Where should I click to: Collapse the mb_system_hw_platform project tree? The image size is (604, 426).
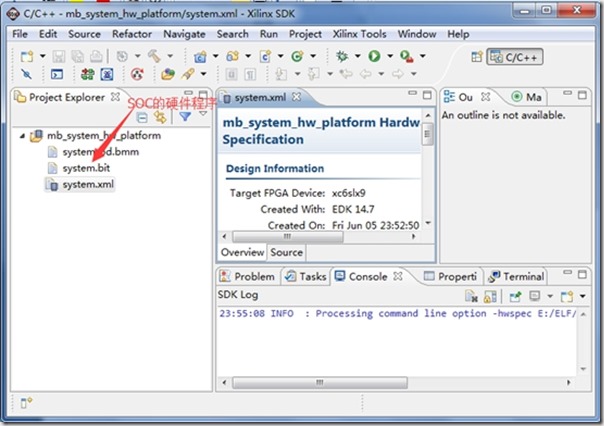pos(23,135)
